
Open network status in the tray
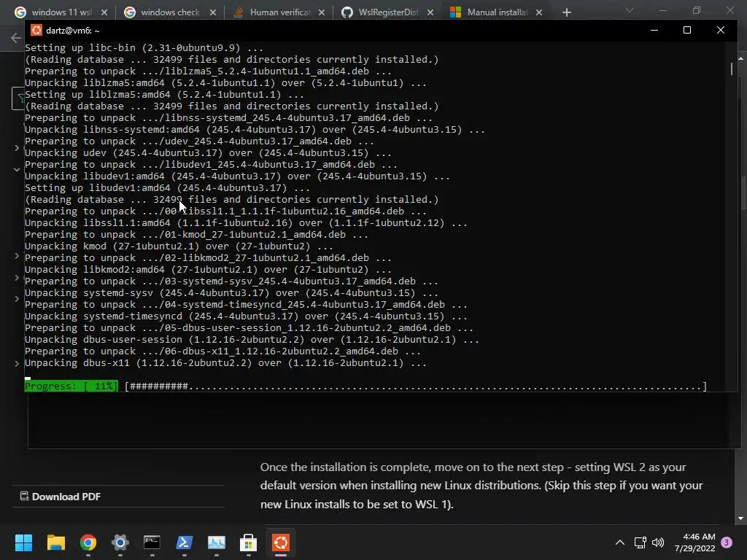point(640,542)
